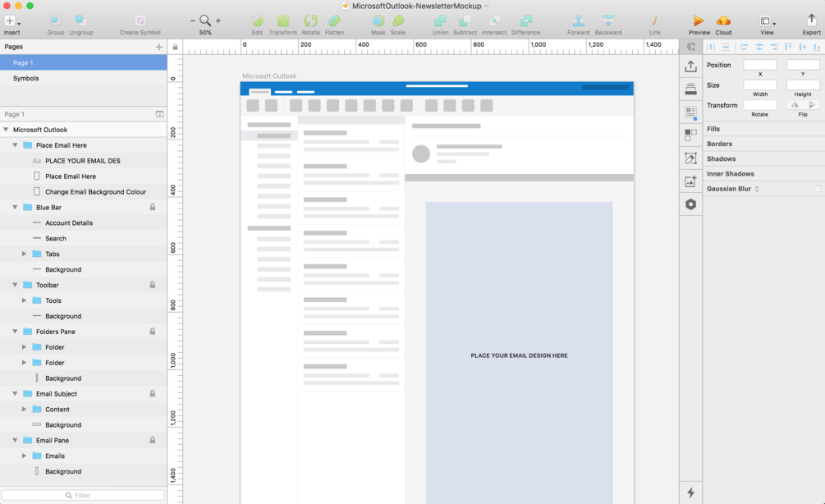
Task: Open the Fills section
Action: click(x=713, y=129)
